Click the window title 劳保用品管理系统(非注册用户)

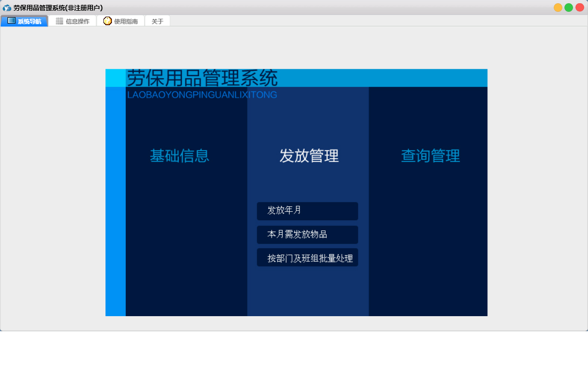pos(58,8)
